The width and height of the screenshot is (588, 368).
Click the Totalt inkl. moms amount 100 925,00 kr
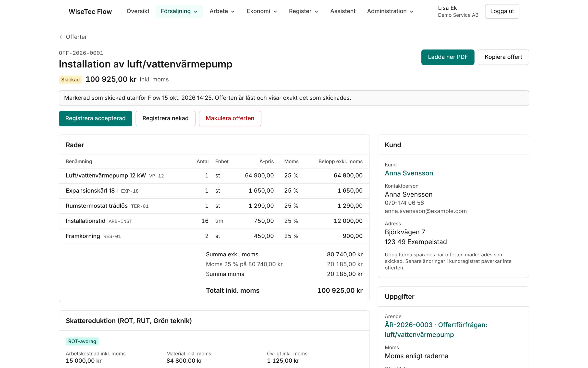tap(340, 290)
